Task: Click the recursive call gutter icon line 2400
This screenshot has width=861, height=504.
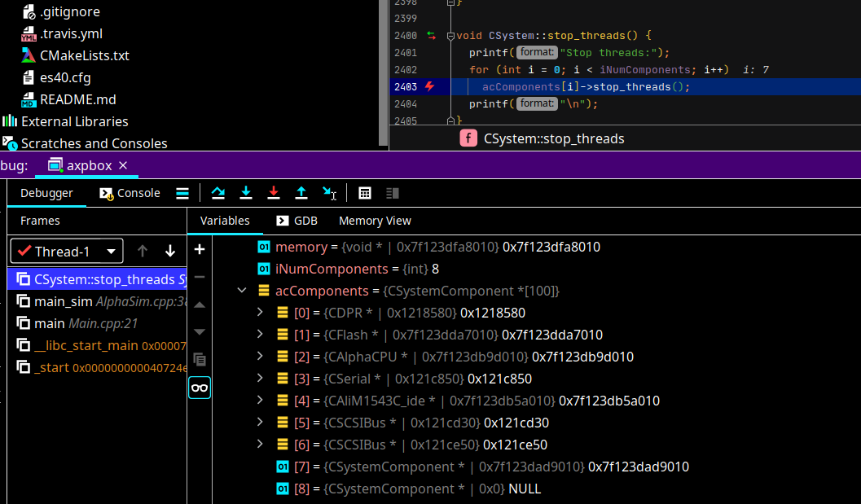Action: click(x=431, y=35)
